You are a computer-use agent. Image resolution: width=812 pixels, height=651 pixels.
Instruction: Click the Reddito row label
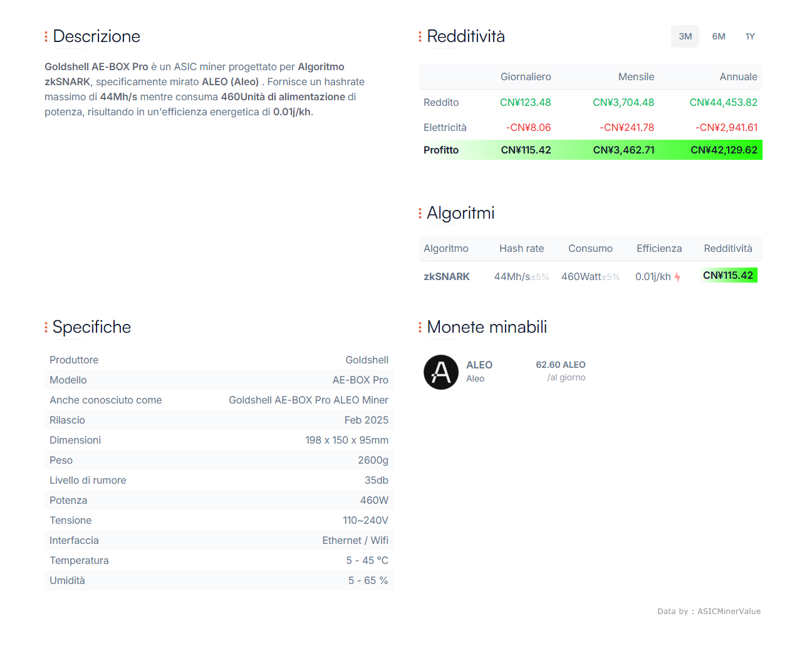coord(441,102)
